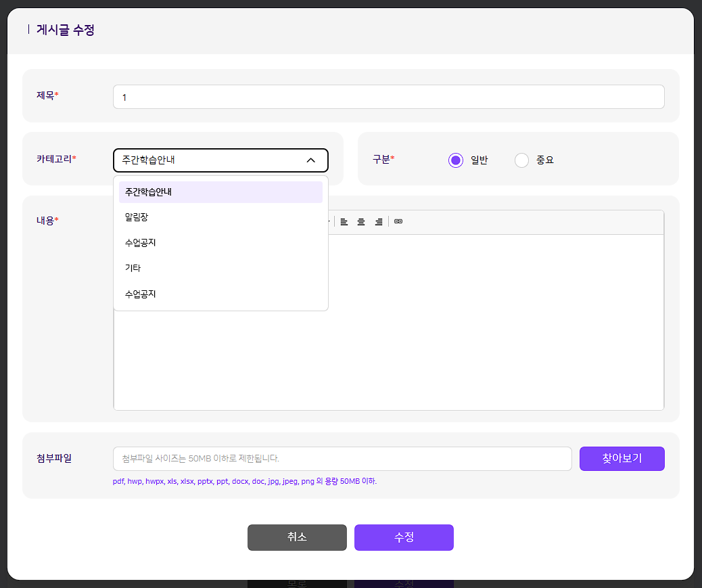This screenshot has width=702, height=588.
Task: Select the last 수업공지 option below 기타
Action: click(x=220, y=294)
